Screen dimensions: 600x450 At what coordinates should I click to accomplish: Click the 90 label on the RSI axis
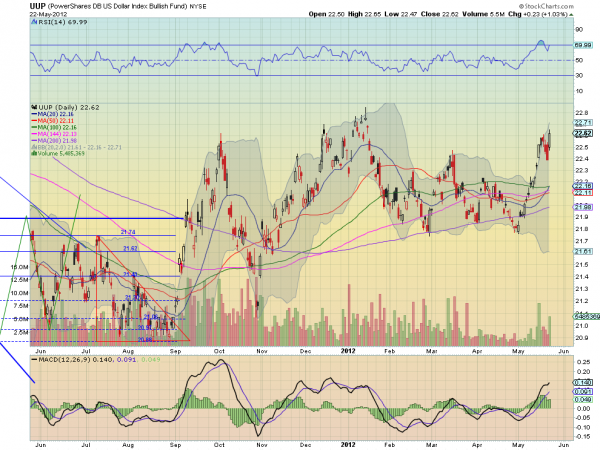coord(579,30)
